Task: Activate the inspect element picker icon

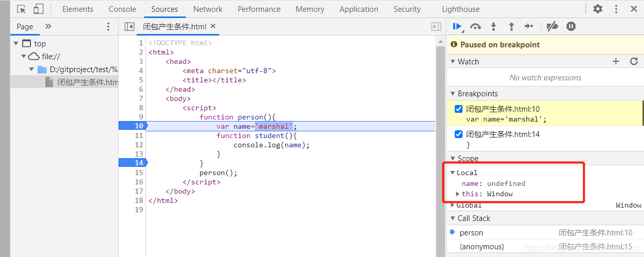Action: coord(21,9)
